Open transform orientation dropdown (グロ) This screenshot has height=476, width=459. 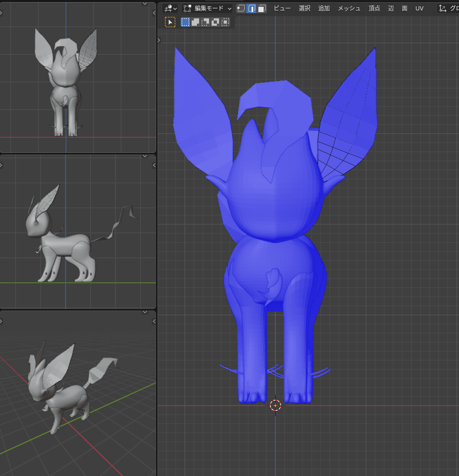coord(448,8)
